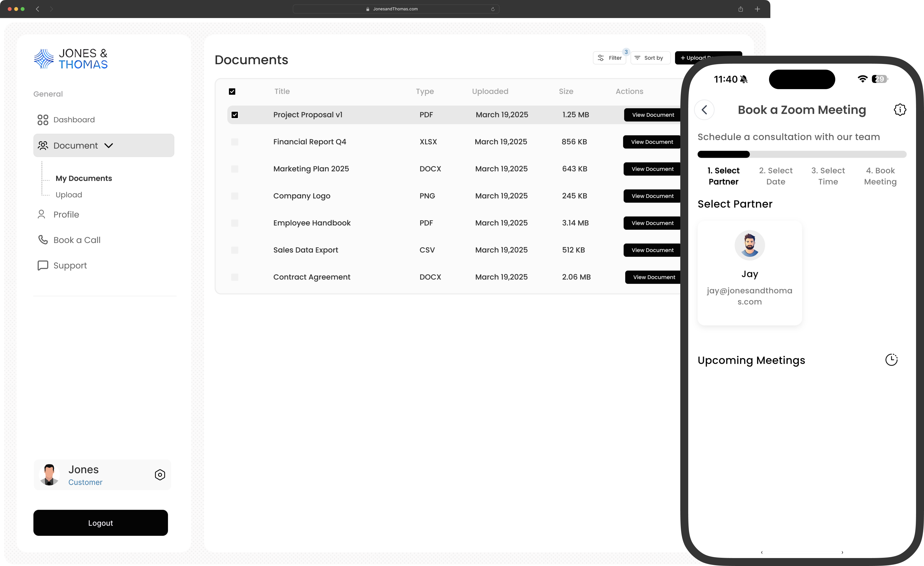924x566 pixels.
Task: Click the Book a Call phone icon
Action: (42, 240)
